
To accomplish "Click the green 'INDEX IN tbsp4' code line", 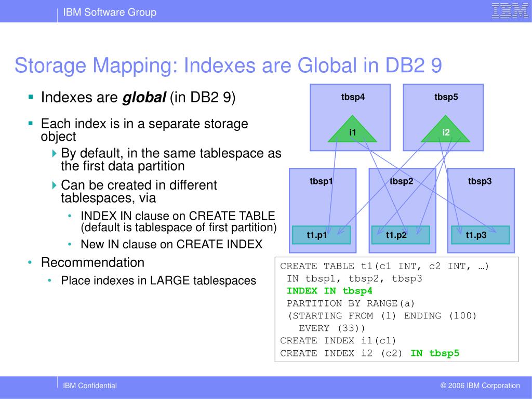I will (x=329, y=291).
